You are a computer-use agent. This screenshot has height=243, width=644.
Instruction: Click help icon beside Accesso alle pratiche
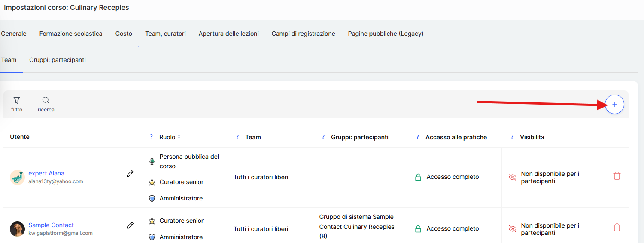coord(417,137)
